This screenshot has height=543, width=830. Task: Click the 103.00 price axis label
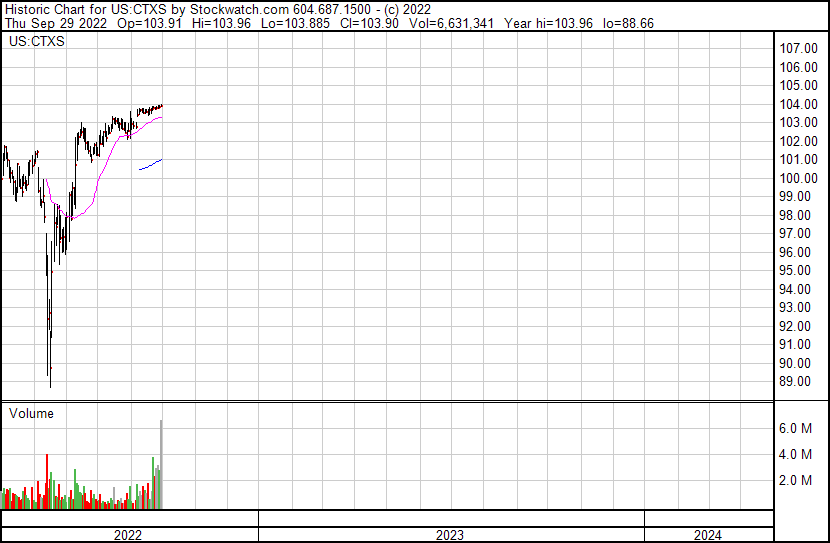pyautogui.click(x=798, y=122)
